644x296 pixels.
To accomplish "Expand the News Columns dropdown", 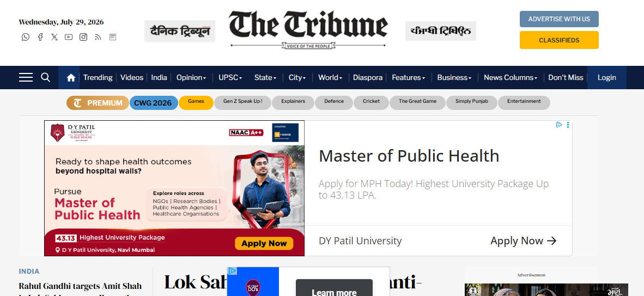I will (x=511, y=77).
